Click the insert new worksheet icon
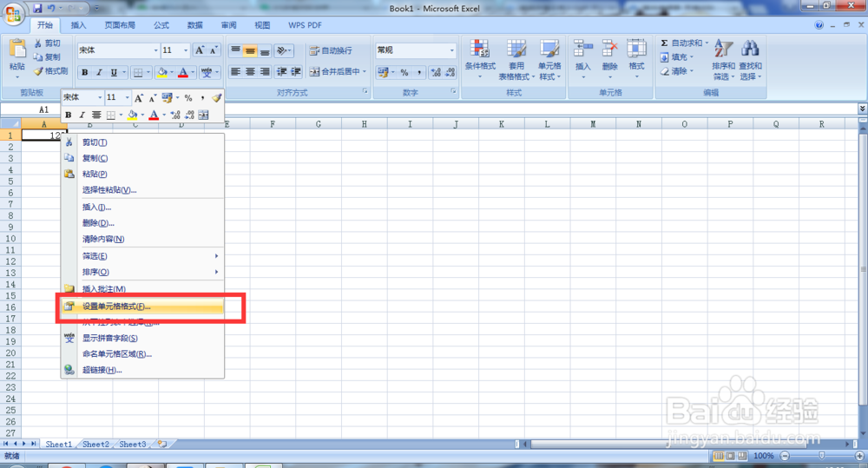 pos(162,445)
